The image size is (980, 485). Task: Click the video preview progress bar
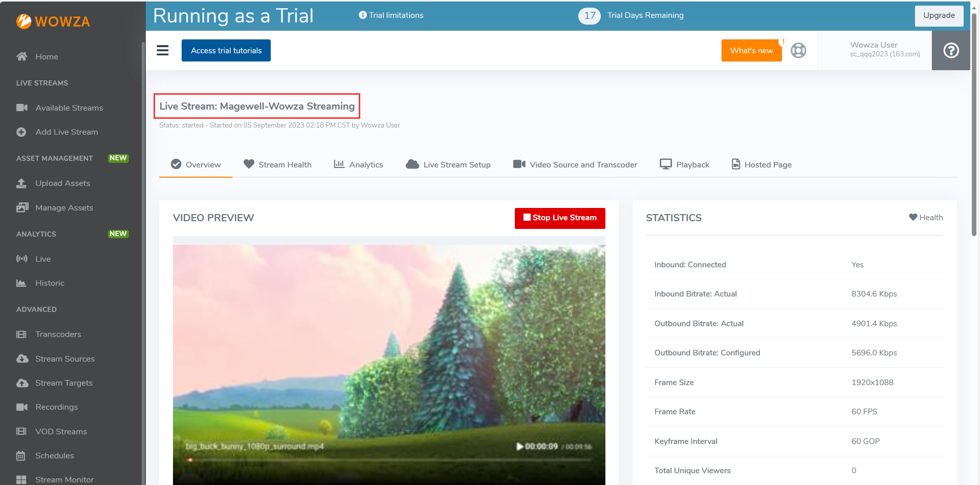[389, 460]
